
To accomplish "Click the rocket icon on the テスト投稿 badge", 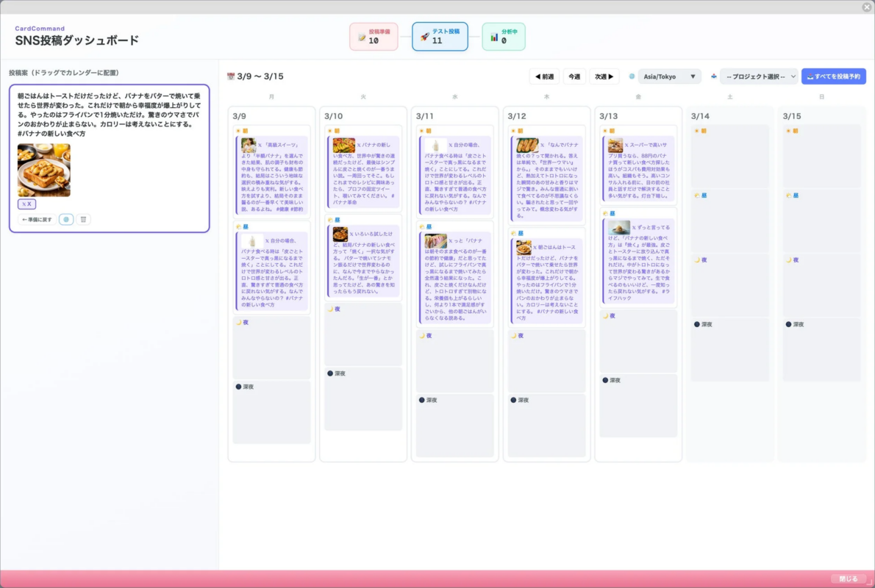I will tap(424, 37).
